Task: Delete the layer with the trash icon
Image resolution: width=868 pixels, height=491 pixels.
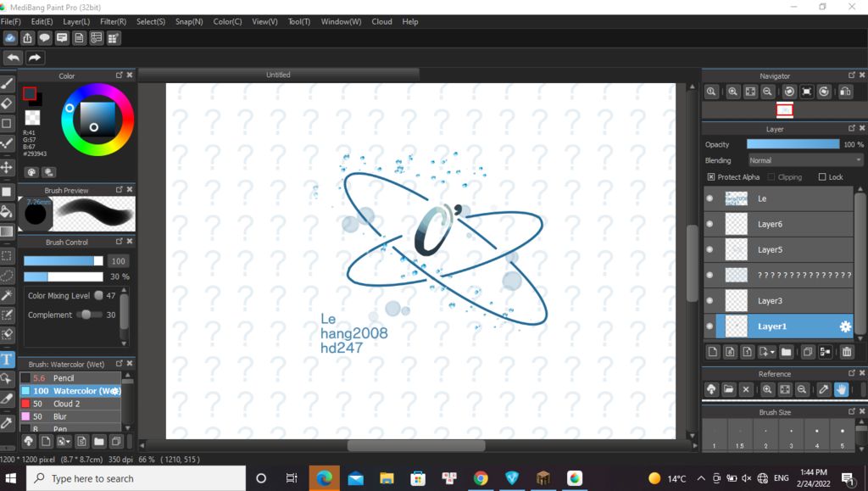Action: 847,352
